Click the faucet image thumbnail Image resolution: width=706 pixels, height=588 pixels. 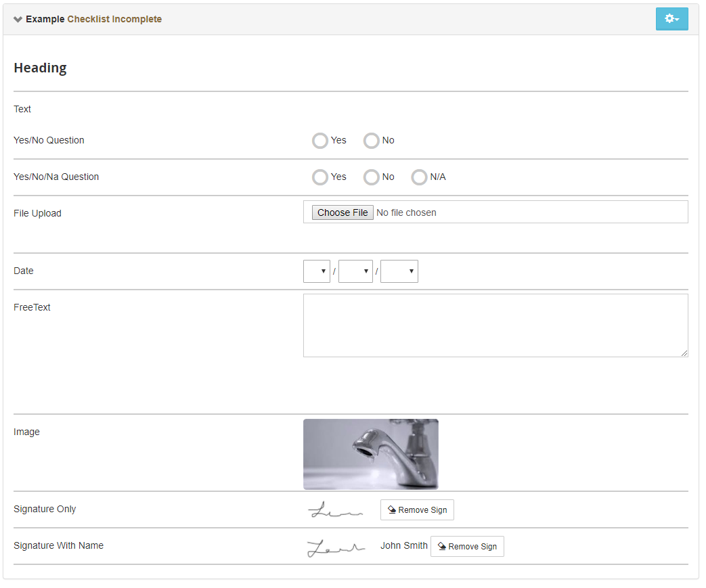click(370, 454)
